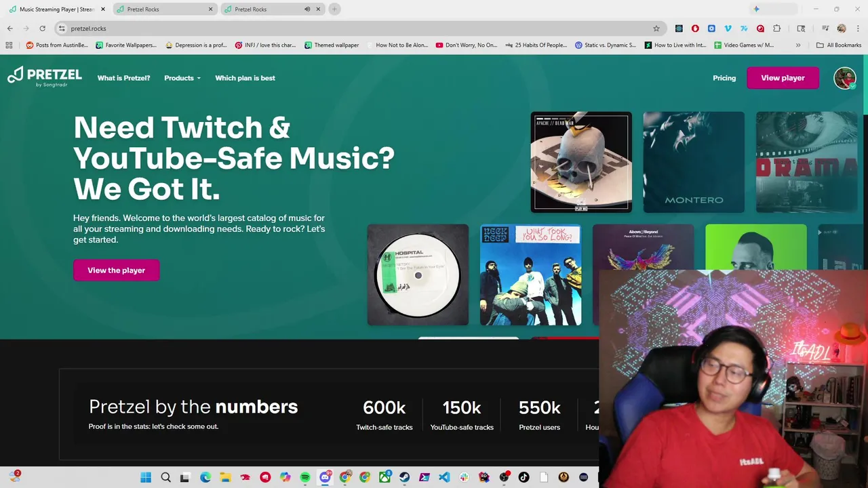Click the 600k Twitch-safe tracks stat
The image size is (868, 488).
pos(384,415)
